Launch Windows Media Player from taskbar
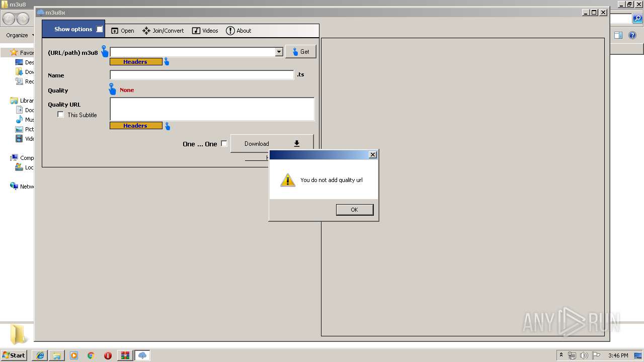Screen dimensions: 644x362 click(74, 355)
